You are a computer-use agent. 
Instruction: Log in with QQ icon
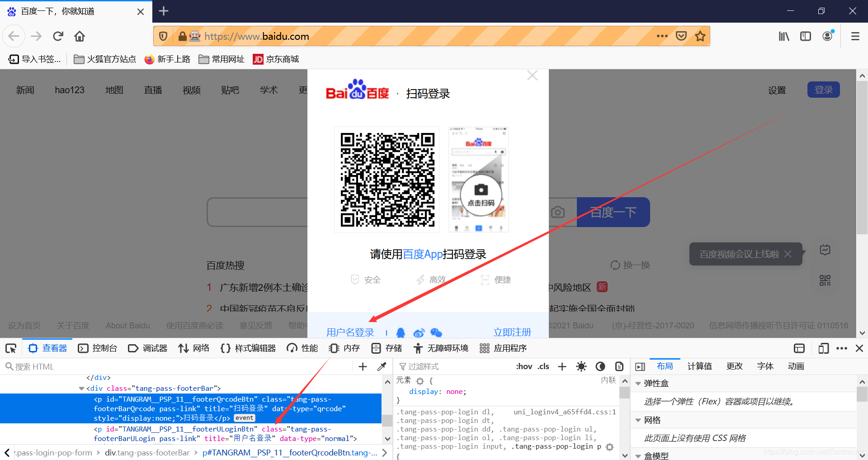pyautogui.click(x=401, y=333)
